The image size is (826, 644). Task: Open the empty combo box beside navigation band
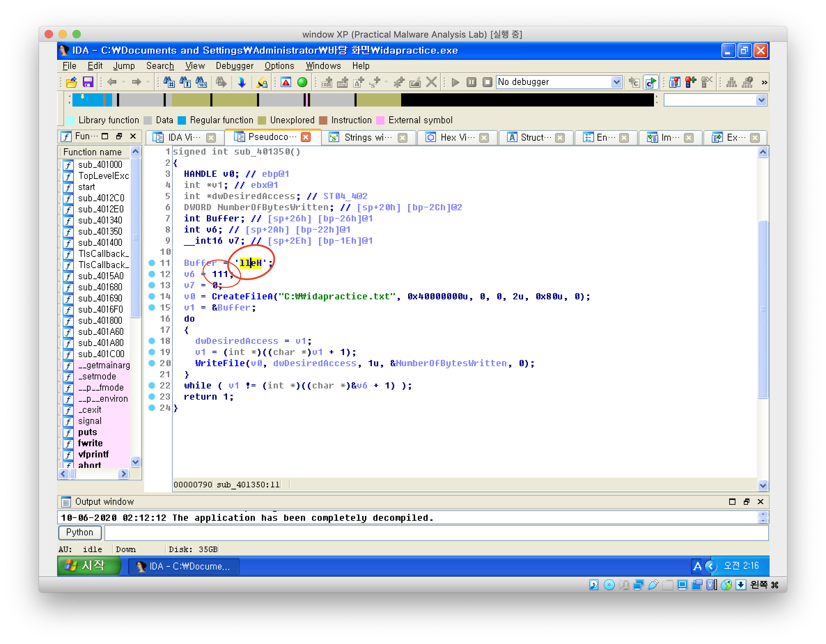click(x=761, y=100)
